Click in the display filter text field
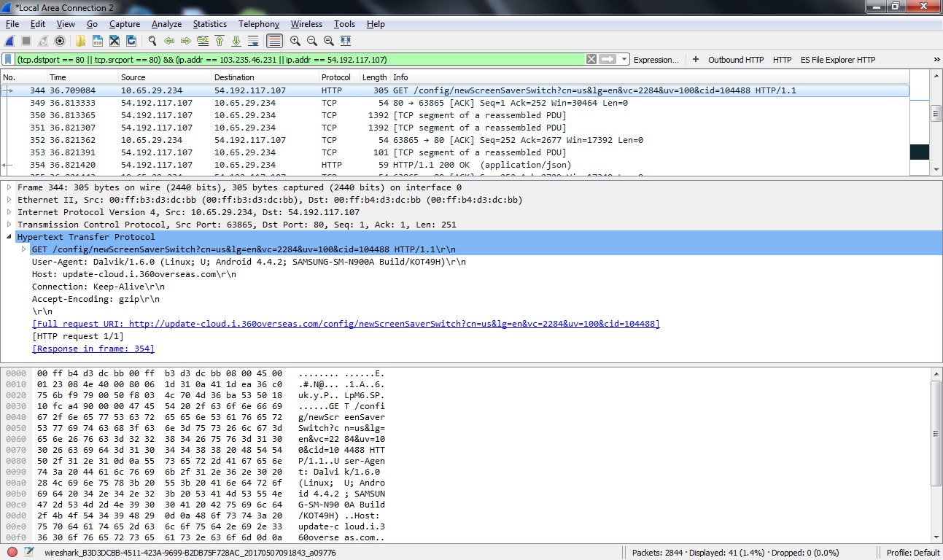Image resolution: width=943 pixels, height=560 pixels. [292, 60]
